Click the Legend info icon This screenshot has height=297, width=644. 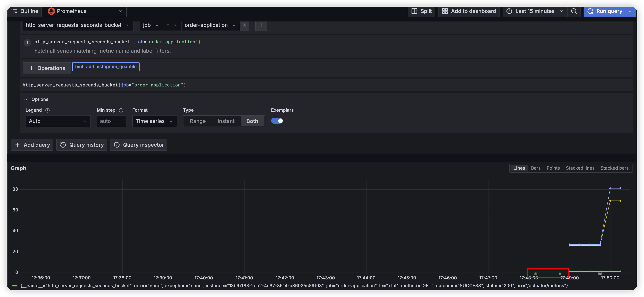click(x=47, y=110)
